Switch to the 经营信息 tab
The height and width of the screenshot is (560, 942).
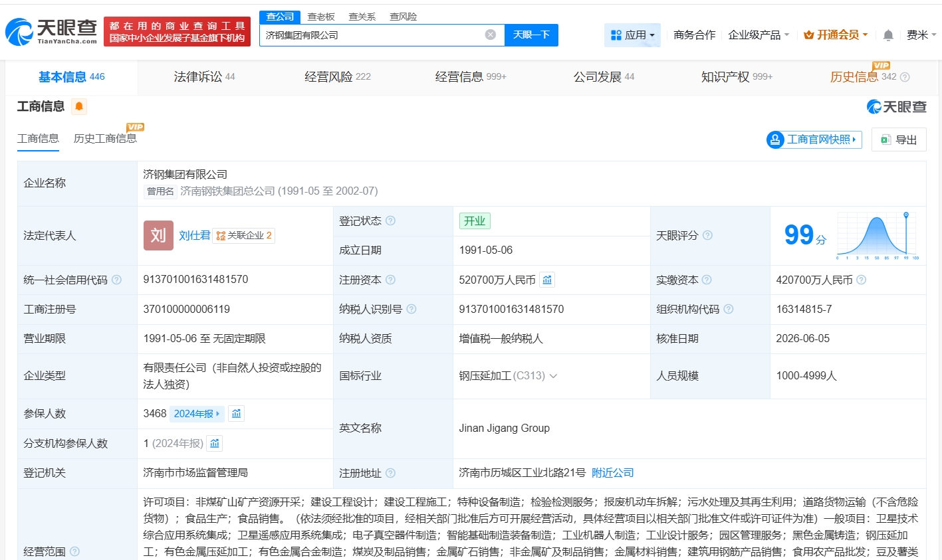(x=471, y=77)
